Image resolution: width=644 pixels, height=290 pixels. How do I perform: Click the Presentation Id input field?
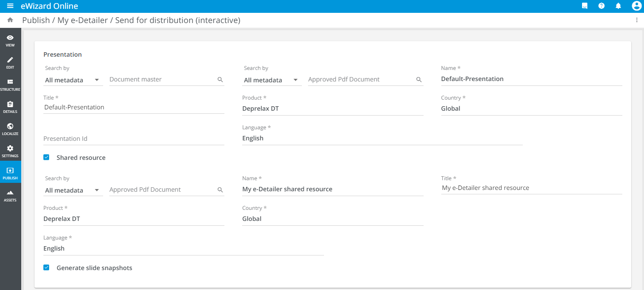pos(133,139)
